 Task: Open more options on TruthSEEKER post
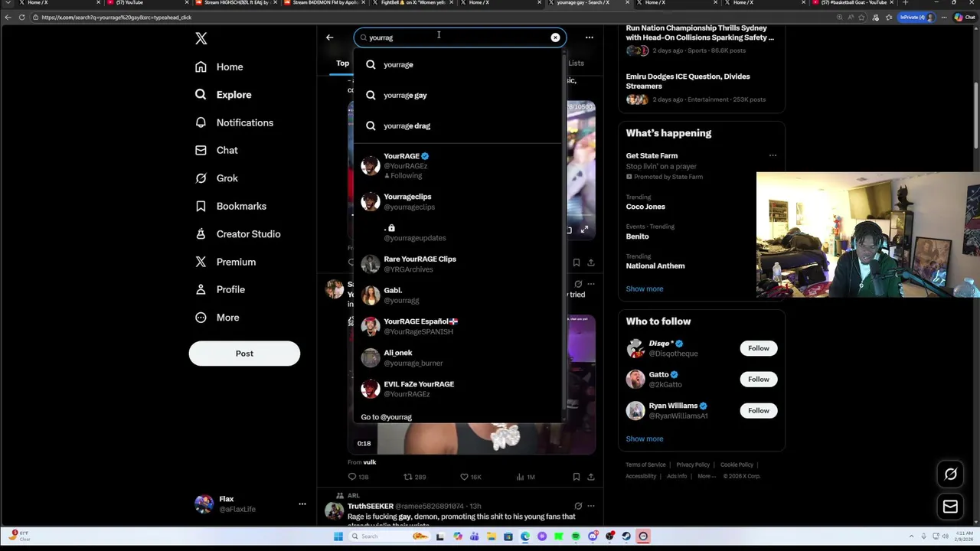(x=590, y=506)
